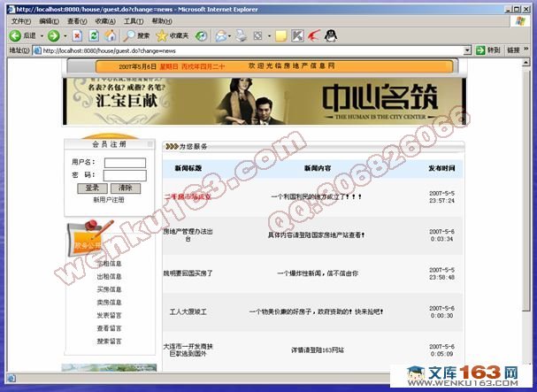The width and height of the screenshot is (537, 392).
Task: Open the 帮助(H) menu
Action: (x=162, y=21)
